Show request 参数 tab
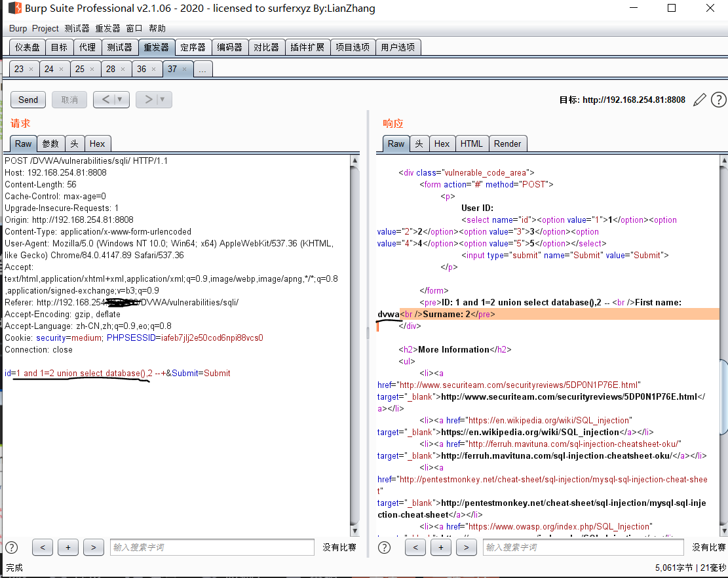The width and height of the screenshot is (728, 578). coord(50,144)
